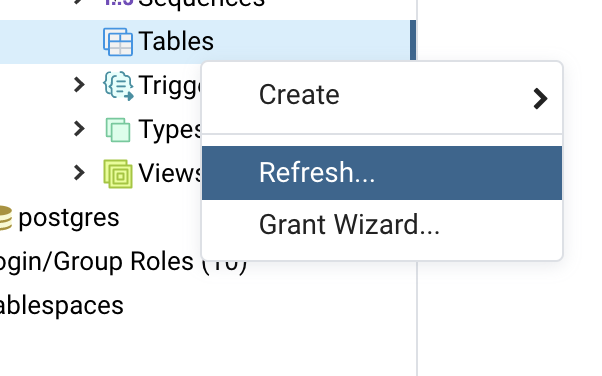602x376 pixels.
Task: Expand the Trigger Functions tree node
Action: tap(79, 85)
